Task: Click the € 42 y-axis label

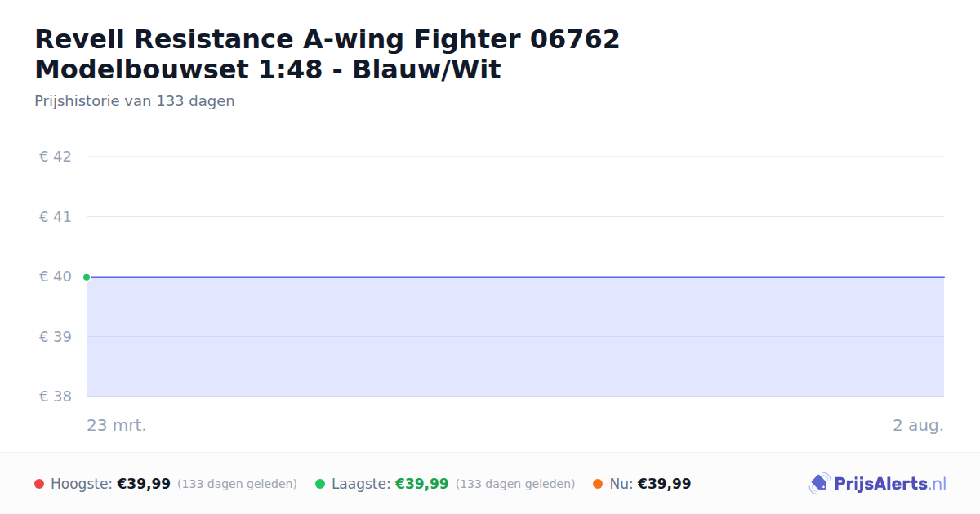Action: (x=55, y=157)
